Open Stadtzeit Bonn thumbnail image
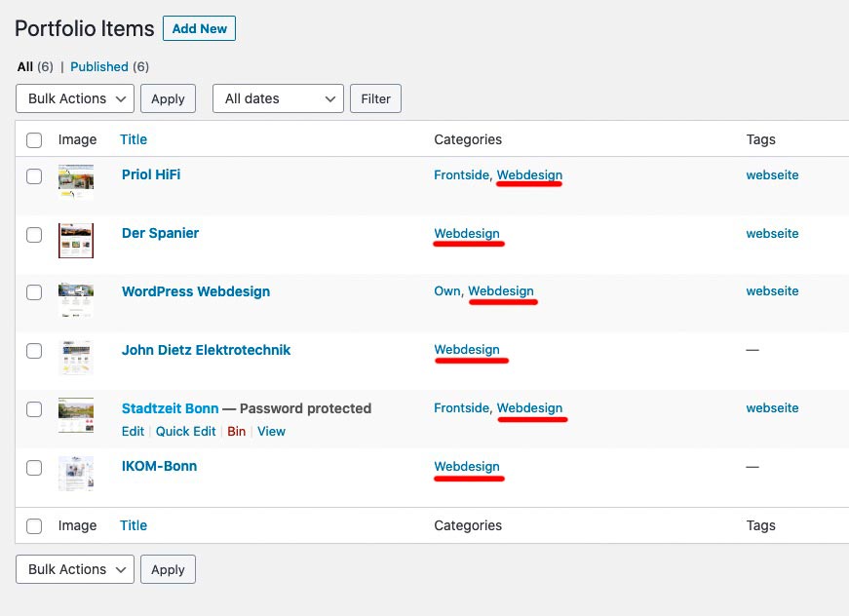849x616 pixels. (76, 415)
